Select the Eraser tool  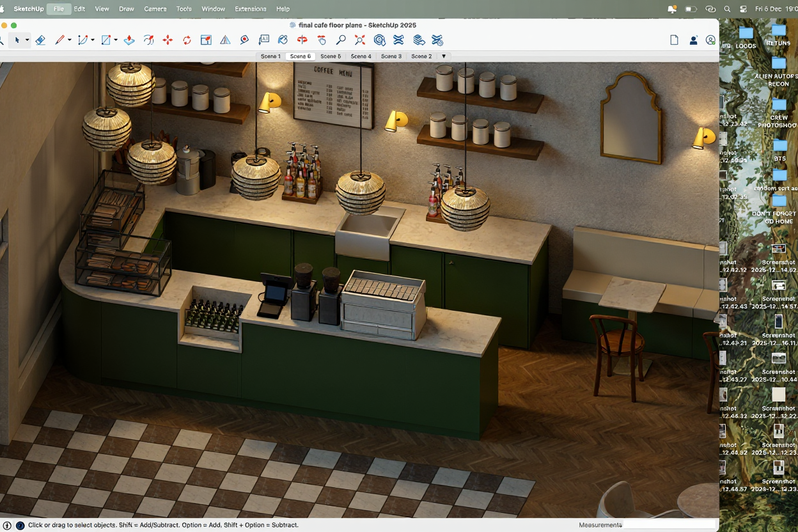point(40,40)
